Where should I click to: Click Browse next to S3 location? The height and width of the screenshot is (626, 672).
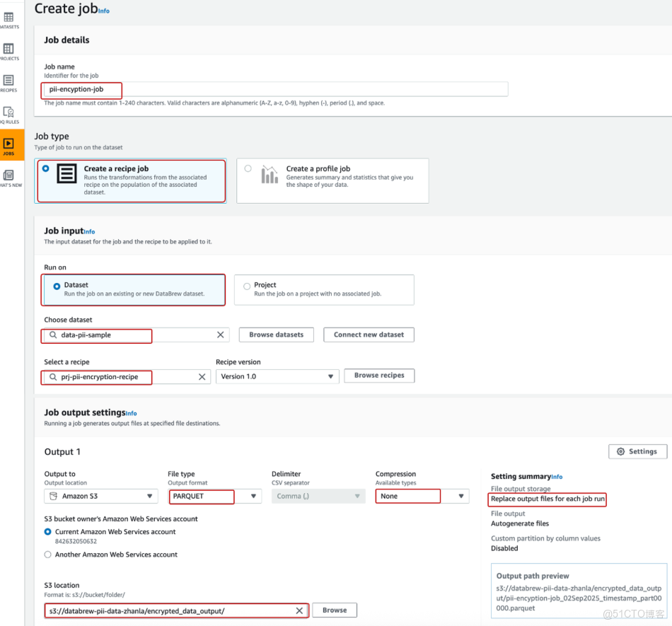pyautogui.click(x=334, y=610)
